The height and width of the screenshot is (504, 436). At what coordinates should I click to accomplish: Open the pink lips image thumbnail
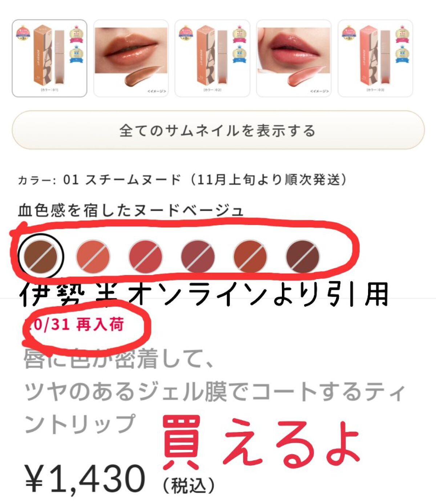coord(294,58)
